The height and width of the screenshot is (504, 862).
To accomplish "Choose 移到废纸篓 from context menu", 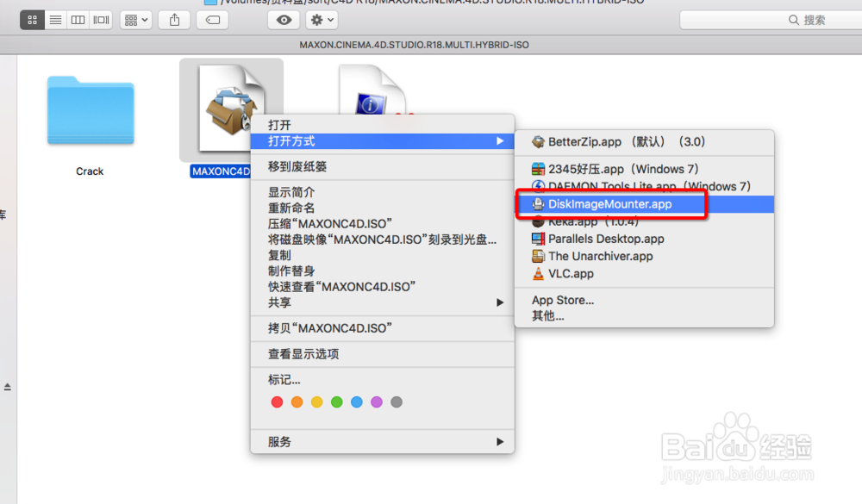I will coord(382,166).
